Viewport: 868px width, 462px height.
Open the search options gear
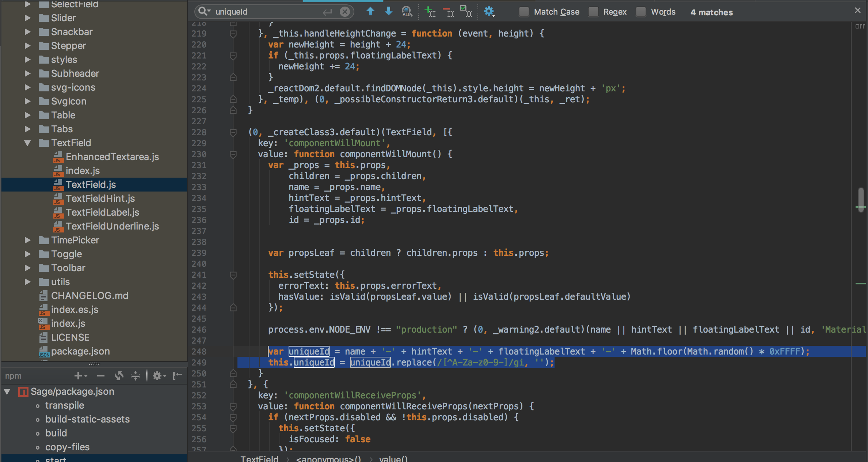point(489,12)
